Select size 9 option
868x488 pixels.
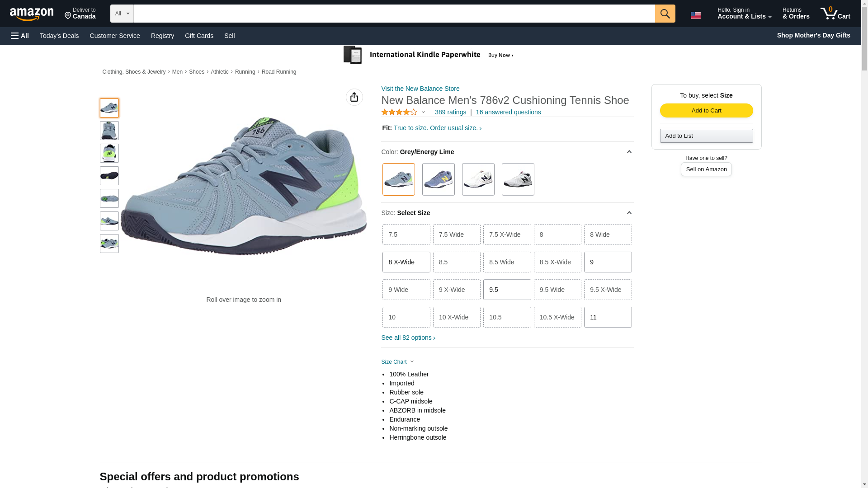click(607, 262)
